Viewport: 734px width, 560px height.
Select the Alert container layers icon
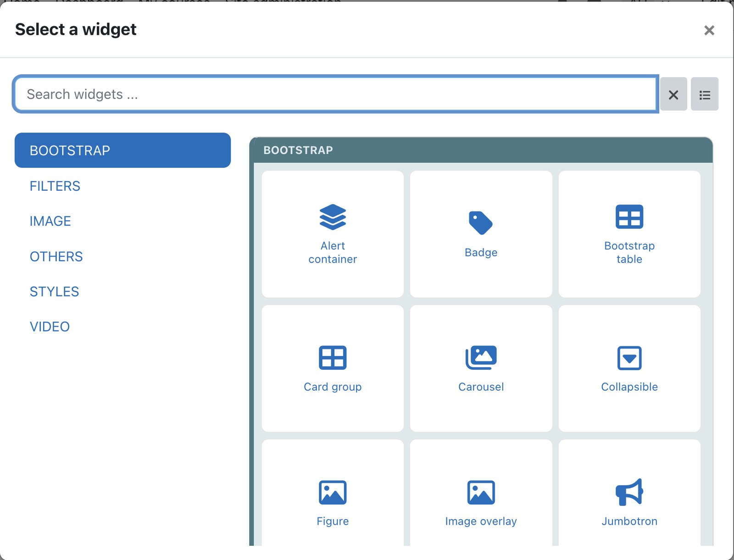point(333,217)
